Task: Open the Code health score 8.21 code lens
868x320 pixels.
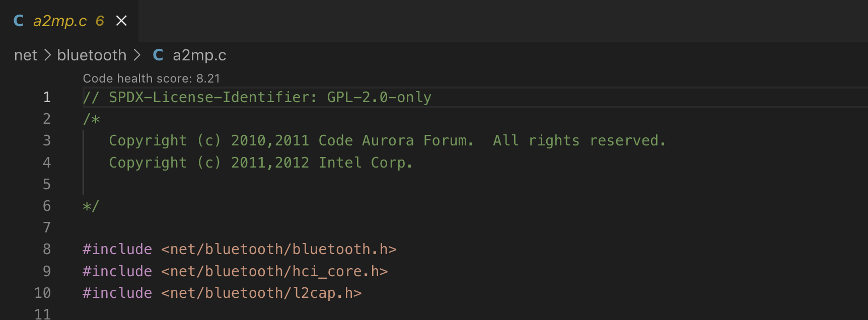Action: tap(152, 78)
